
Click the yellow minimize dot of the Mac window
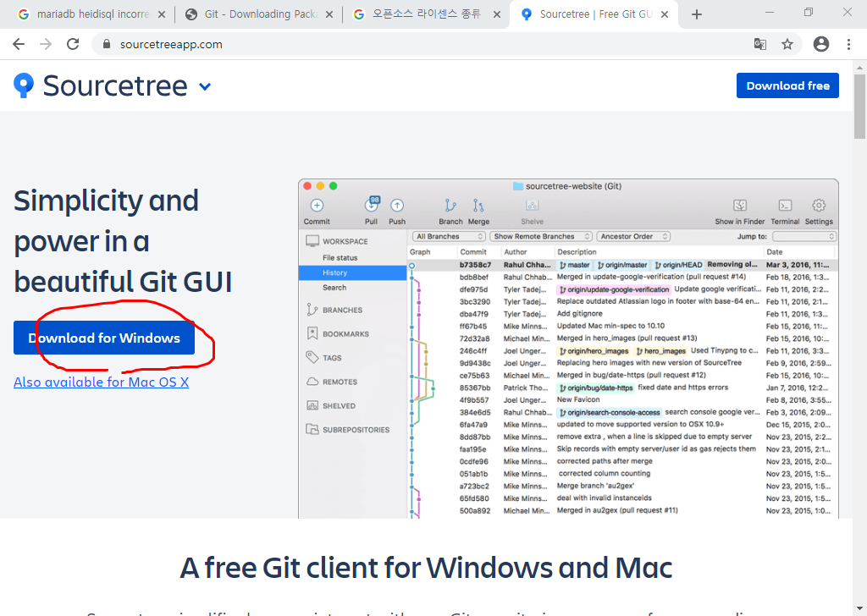(x=320, y=186)
